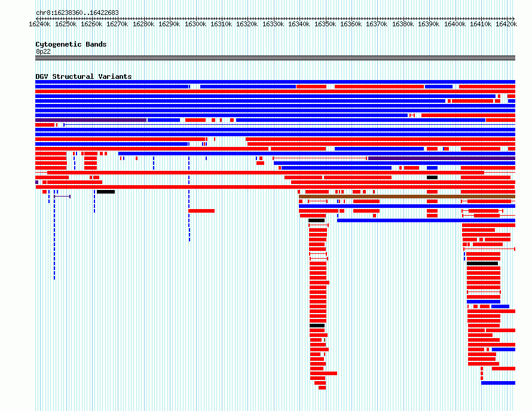Viewport: 532px width, 411px height.
Task: Select the 16270k ruler label
Action: (x=117, y=24)
